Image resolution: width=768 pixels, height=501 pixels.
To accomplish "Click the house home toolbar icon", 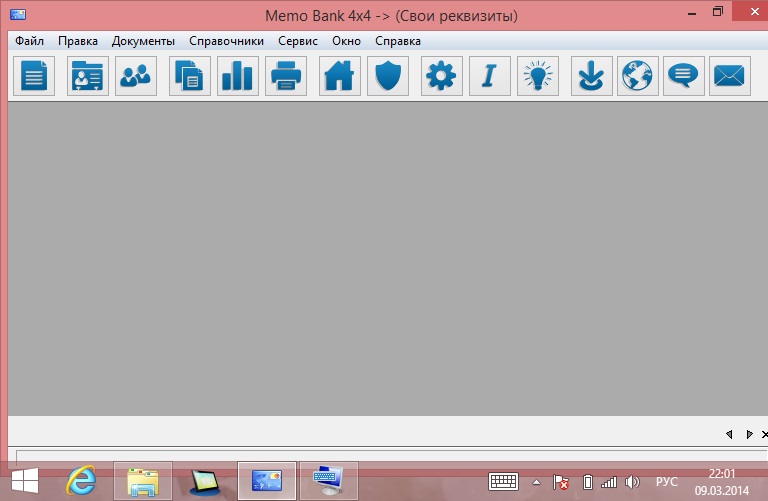I will pyautogui.click(x=340, y=76).
